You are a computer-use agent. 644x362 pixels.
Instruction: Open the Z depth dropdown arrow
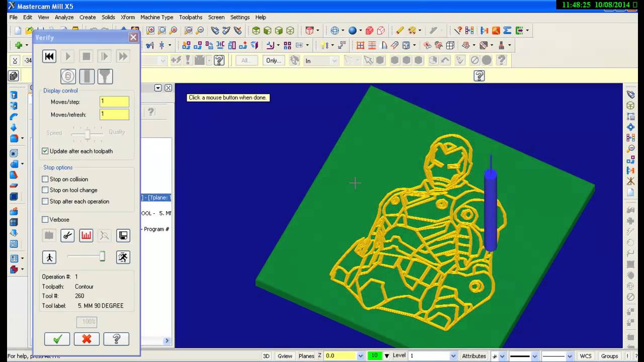coord(360,356)
